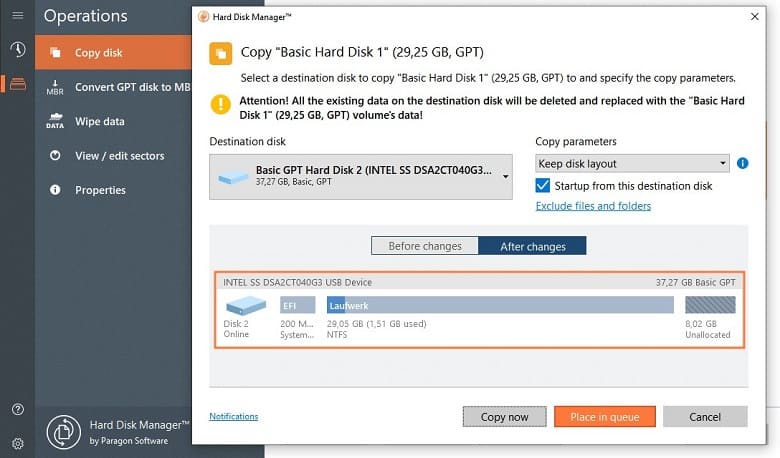Click the Copy now button

504,417
